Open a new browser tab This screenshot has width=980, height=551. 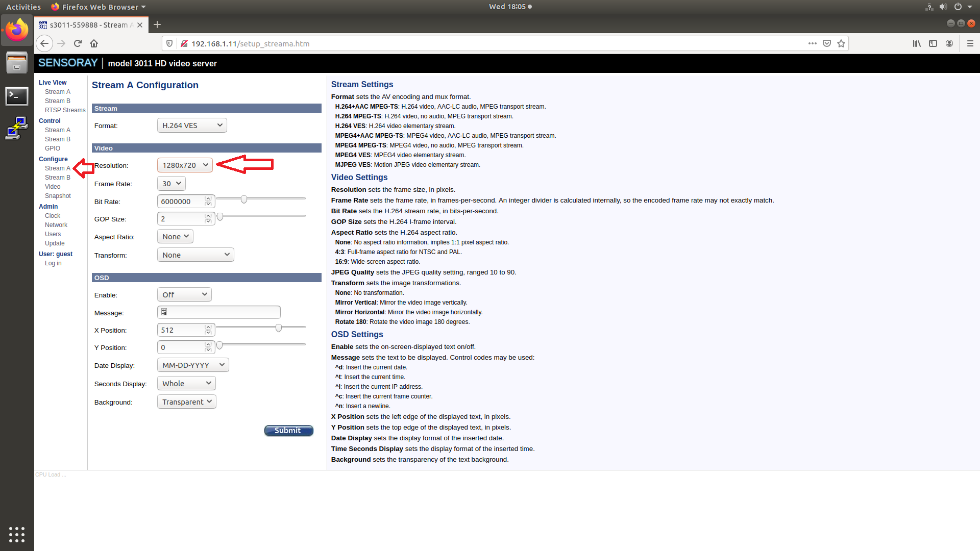157,24
